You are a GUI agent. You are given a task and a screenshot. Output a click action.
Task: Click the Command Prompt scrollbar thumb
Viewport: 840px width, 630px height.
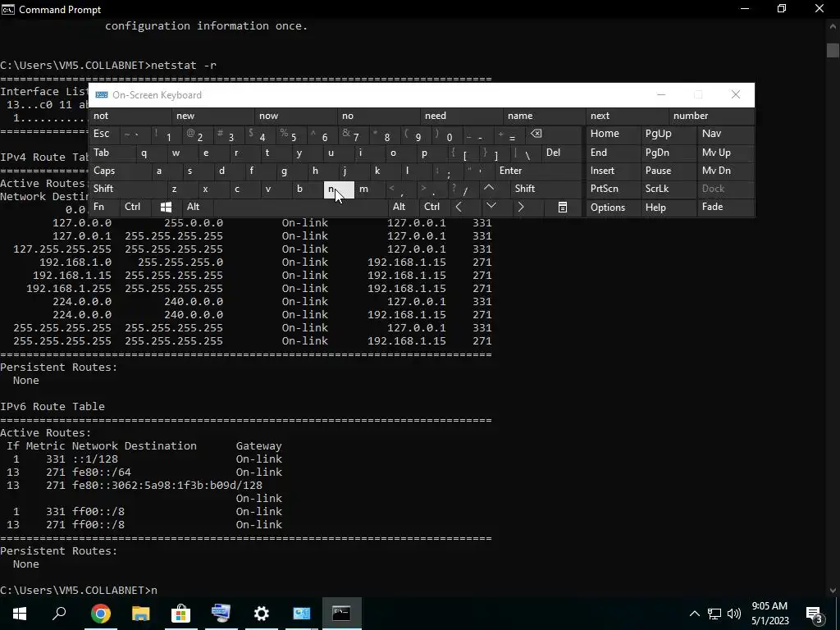(832, 49)
